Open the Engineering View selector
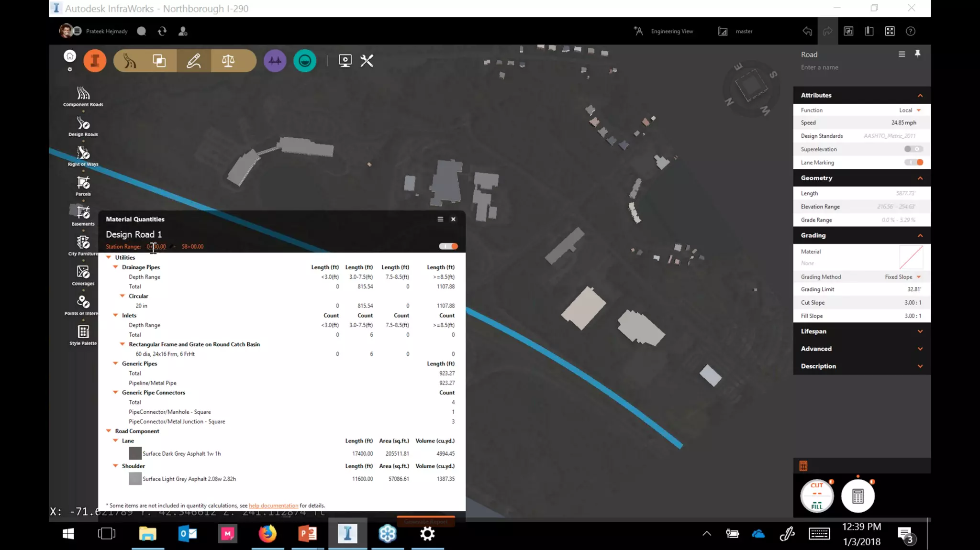The height and width of the screenshot is (550, 980). coord(663,31)
